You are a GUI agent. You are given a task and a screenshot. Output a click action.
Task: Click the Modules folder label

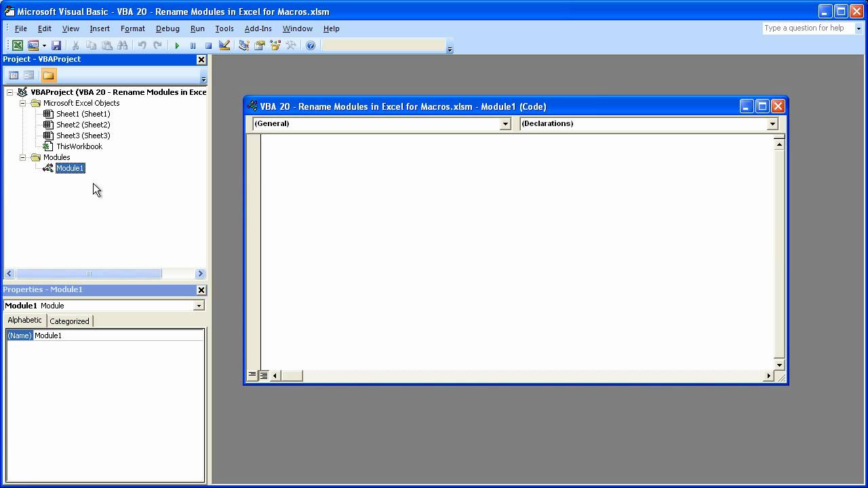[x=56, y=157]
